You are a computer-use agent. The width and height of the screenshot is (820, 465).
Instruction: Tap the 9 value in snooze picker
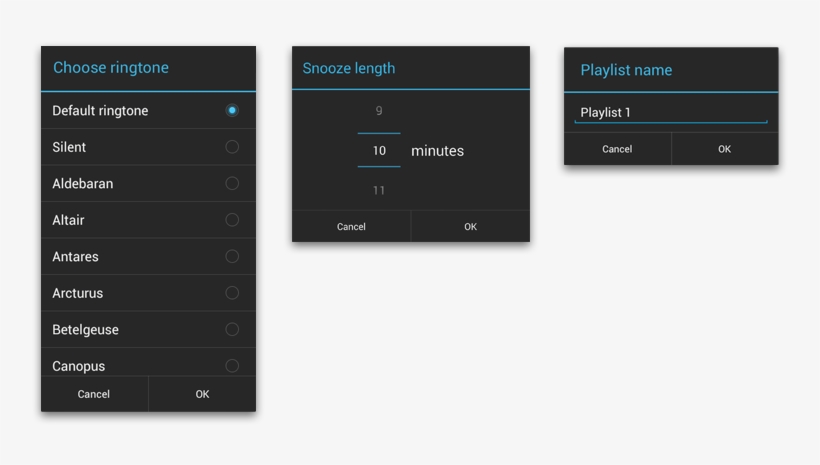(379, 111)
